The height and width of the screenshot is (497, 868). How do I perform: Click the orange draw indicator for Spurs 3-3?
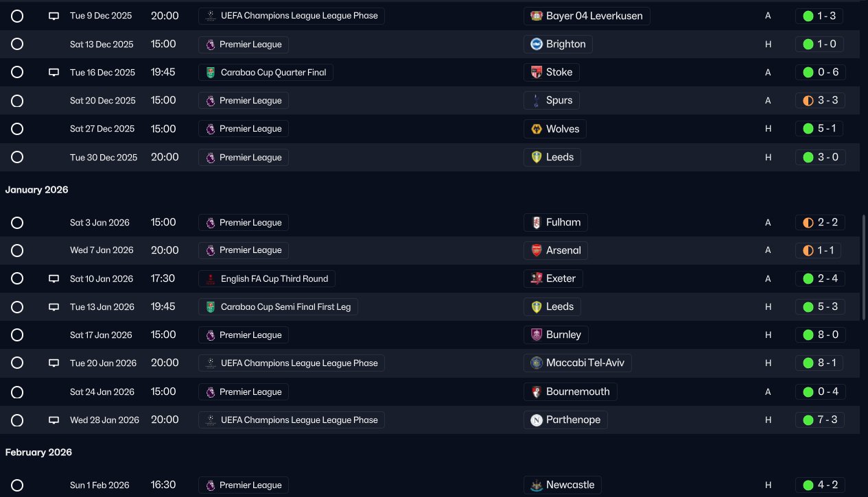(x=808, y=101)
